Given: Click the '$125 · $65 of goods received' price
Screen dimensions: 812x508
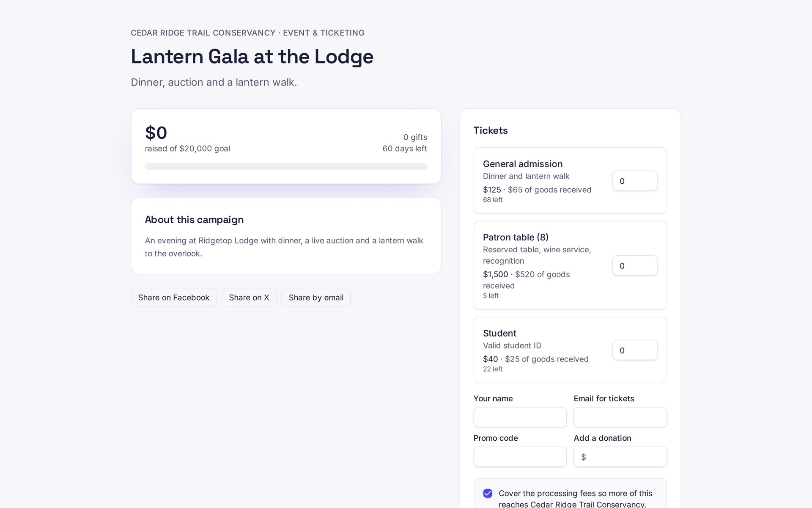Looking at the screenshot, I should tap(537, 190).
